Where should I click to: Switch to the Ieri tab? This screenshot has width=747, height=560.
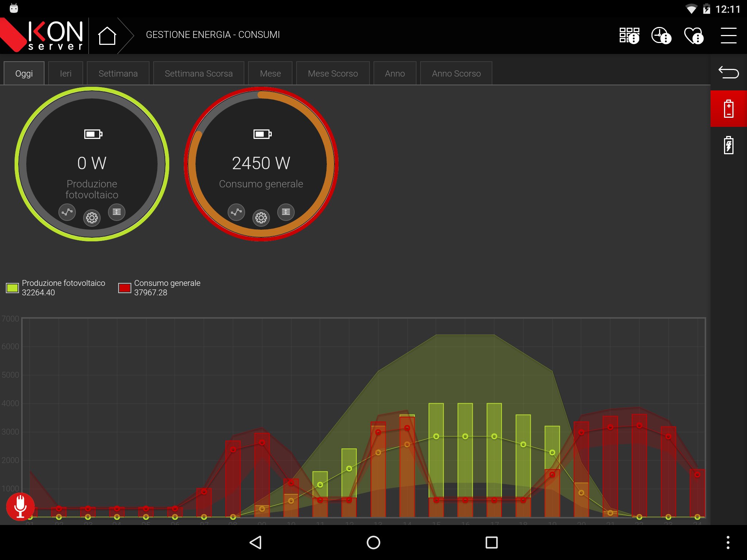coord(65,73)
